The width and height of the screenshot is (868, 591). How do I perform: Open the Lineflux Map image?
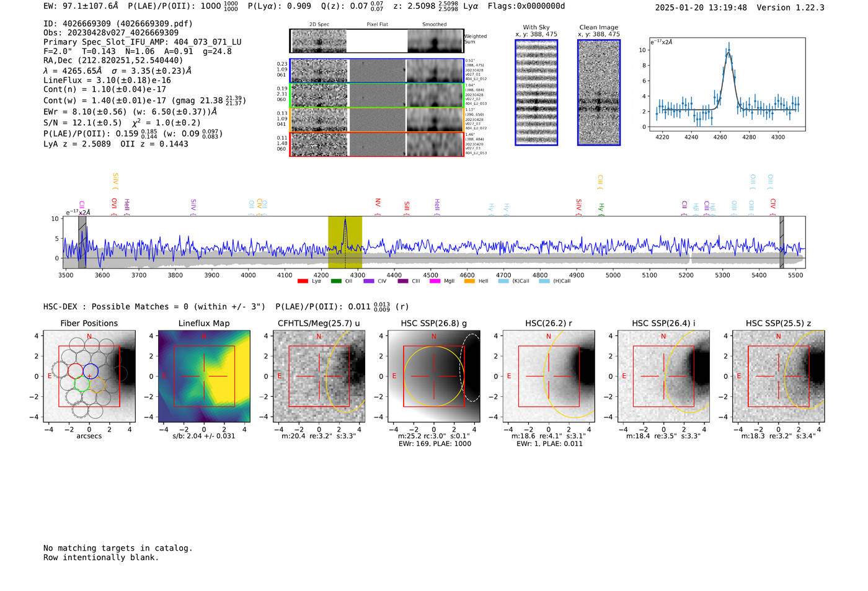(204, 376)
